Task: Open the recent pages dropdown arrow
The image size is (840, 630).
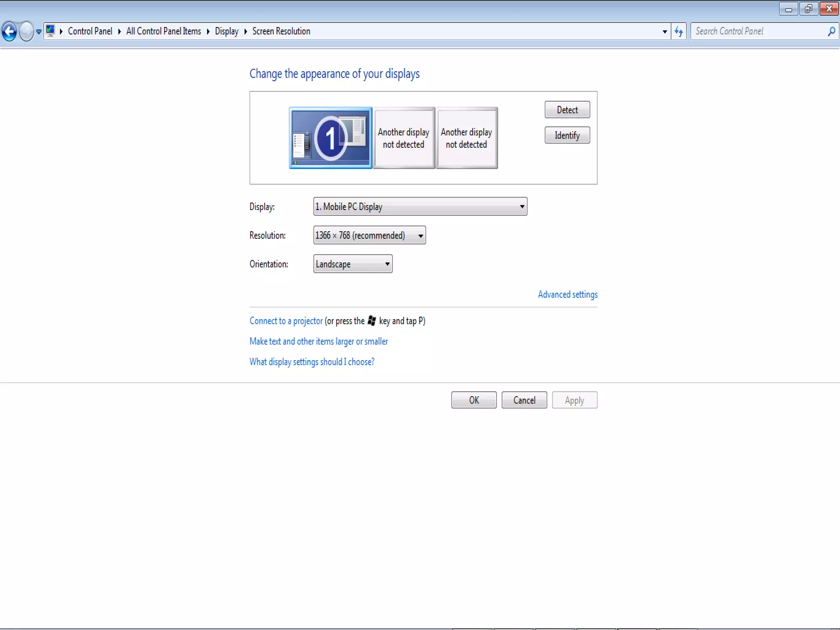Action: (x=39, y=32)
